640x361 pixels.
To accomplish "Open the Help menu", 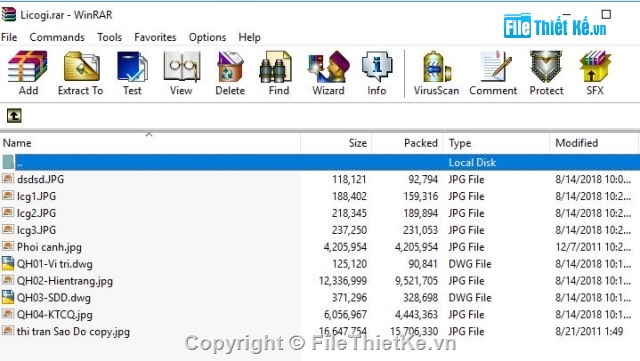I will point(249,37).
